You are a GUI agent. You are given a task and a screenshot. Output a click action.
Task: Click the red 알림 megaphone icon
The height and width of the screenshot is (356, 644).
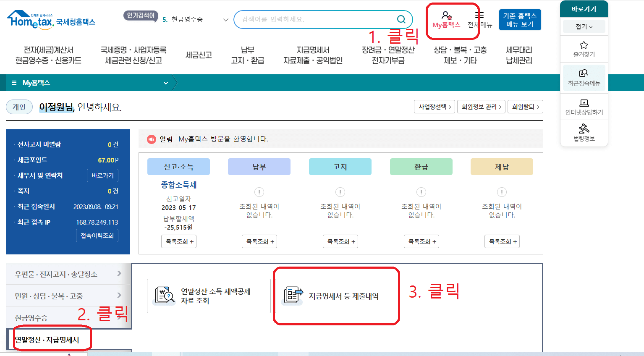click(152, 140)
